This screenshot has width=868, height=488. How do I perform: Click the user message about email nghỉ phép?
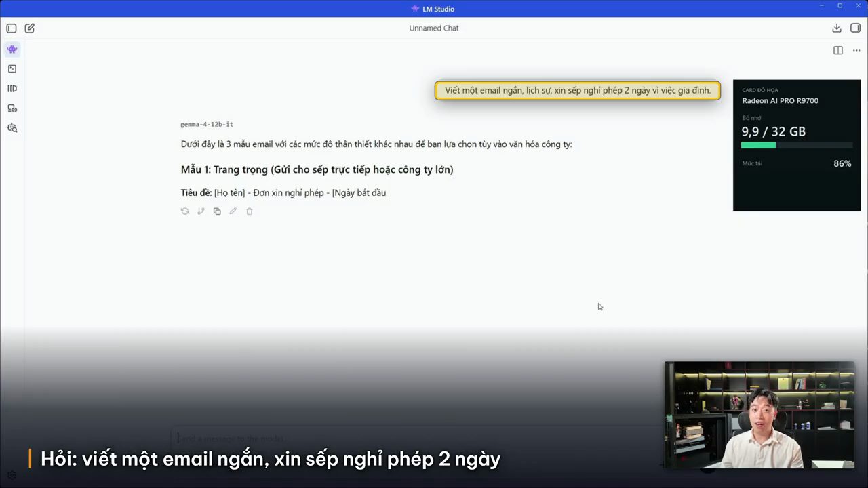click(578, 91)
